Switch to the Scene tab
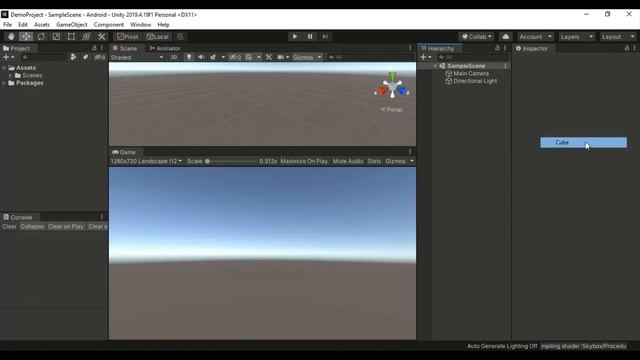The height and width of the screenshot is (360, 640). pos(125,48)
